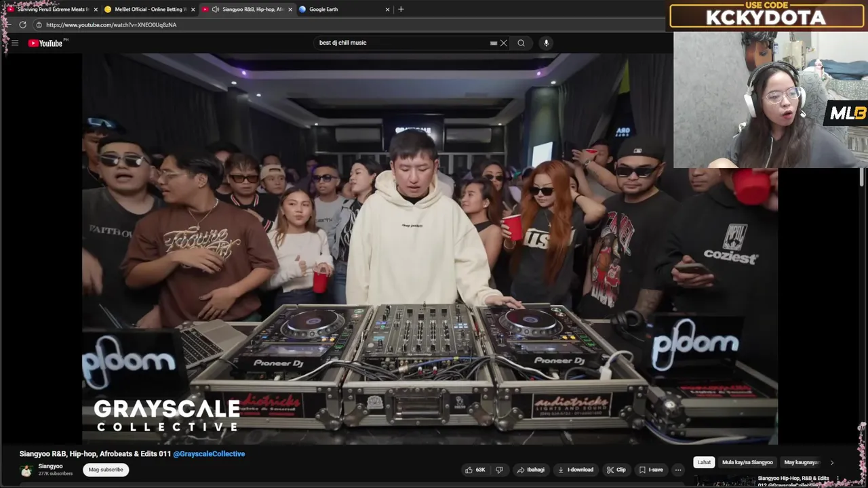Open @GrayscaleCollective link in title
This screenshot has height=488, width=868.
coord(209,454)
